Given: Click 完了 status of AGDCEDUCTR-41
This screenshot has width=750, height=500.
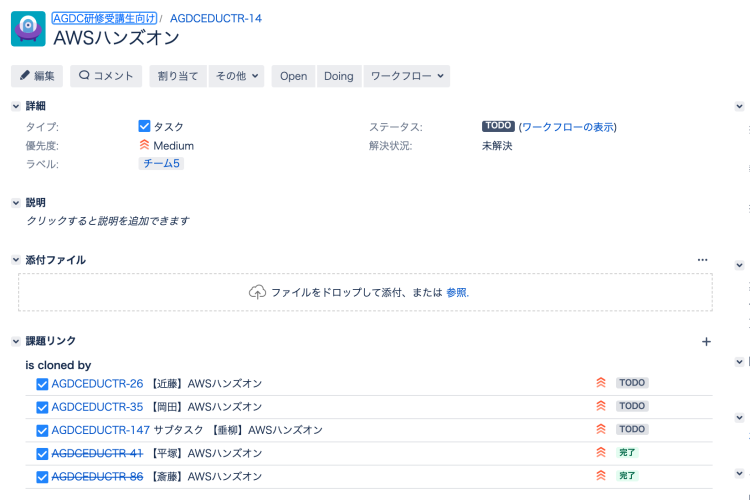Looking at the screenshot, I should 627,452.
